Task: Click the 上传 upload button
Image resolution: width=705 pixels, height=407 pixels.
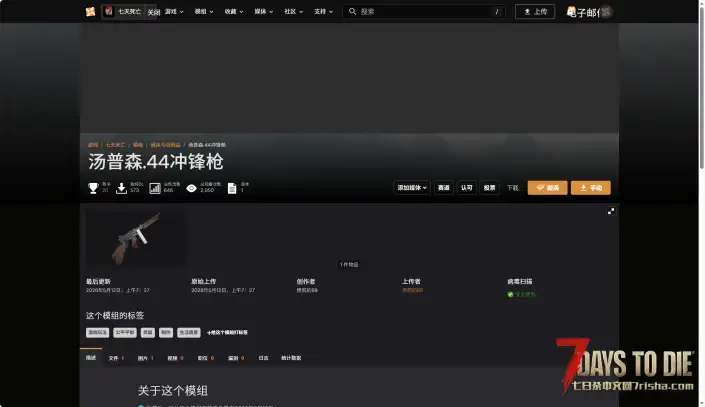Action: (x=535, y=12)
